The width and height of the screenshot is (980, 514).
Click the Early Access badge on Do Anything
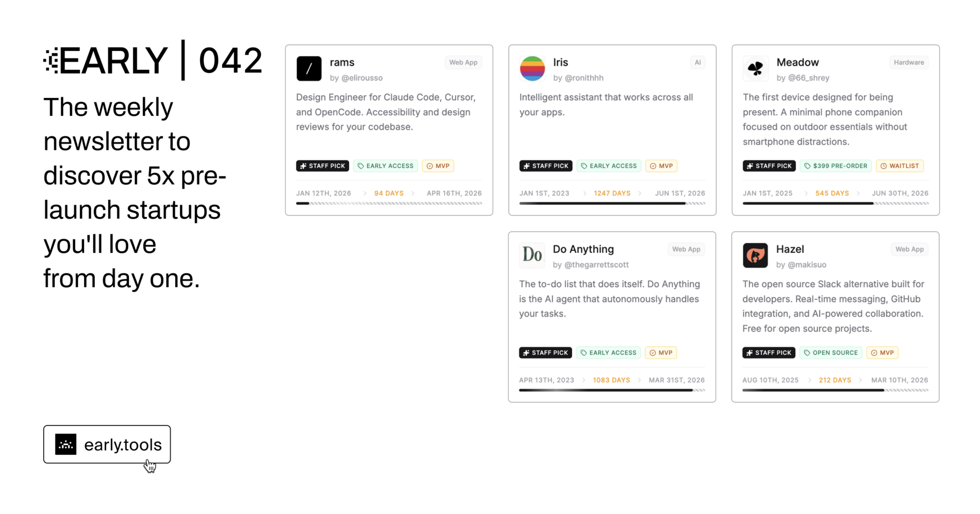(x=608, y=353)
